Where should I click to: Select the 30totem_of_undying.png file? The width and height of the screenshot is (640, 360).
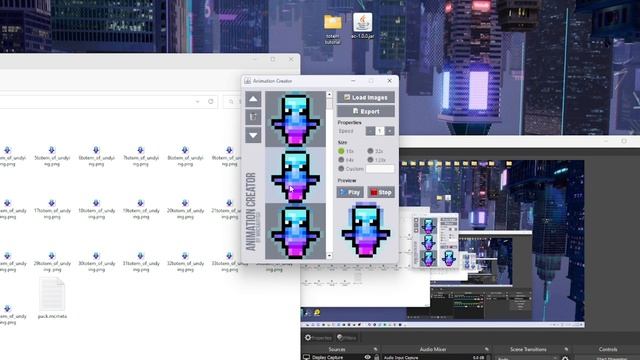[96, 262]
